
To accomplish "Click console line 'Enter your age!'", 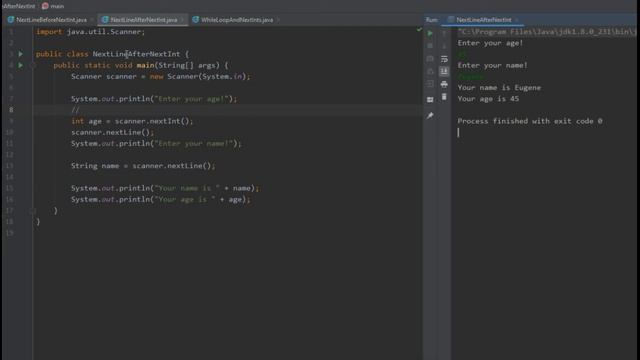I will point(490,43).
